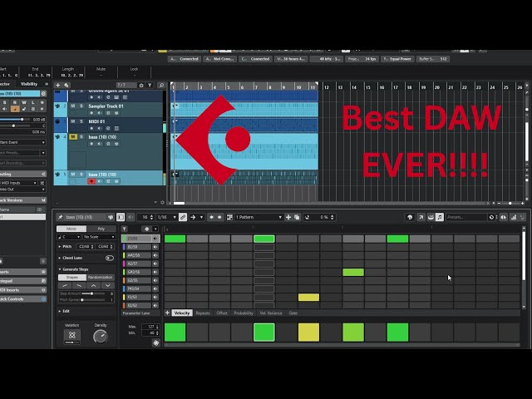This screenshot has height=399, width=532.
Task: Toggle the orange monitor button in inspector
Action: click(15, 109)
